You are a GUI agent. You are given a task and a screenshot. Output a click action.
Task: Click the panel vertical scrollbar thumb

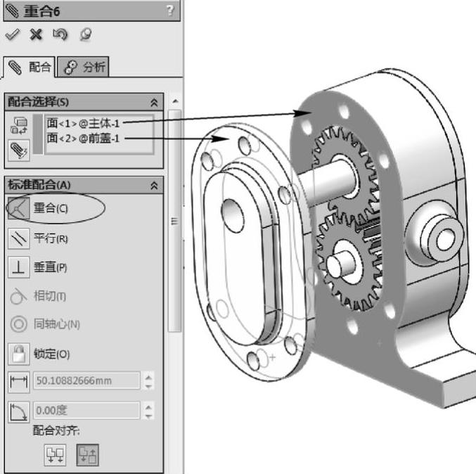[174, 221]
